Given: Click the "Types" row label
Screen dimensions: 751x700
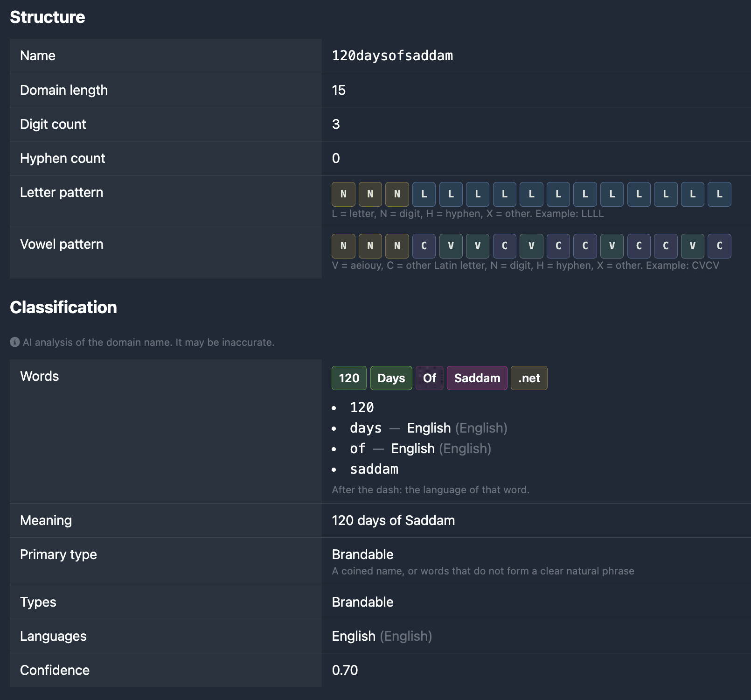Looking at the screenshot, I should (x=38, y=602).
